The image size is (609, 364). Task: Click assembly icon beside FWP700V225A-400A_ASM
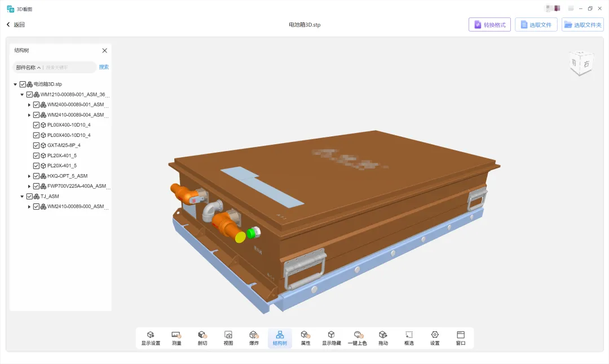pyautogui.click(x=43, y=186)
